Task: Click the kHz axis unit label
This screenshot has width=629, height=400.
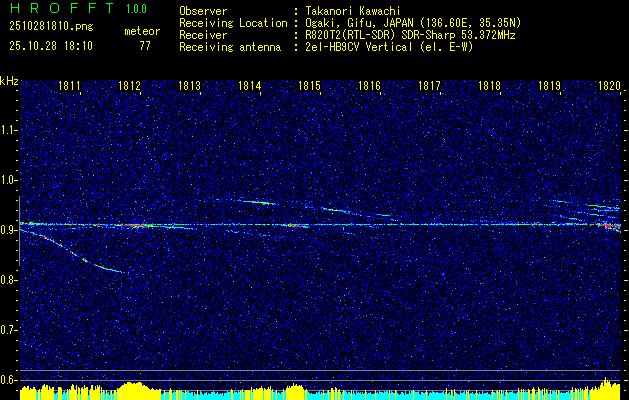Action: [9, 80]
